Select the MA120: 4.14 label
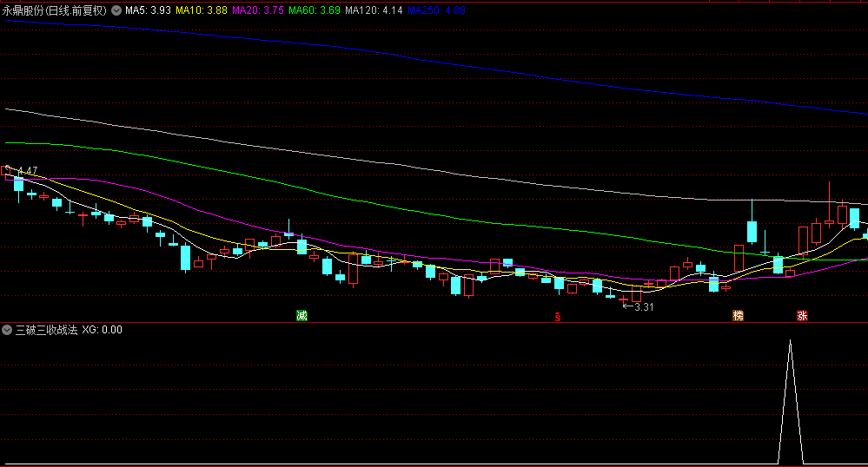The image size is (868, 467). point(374,10)
